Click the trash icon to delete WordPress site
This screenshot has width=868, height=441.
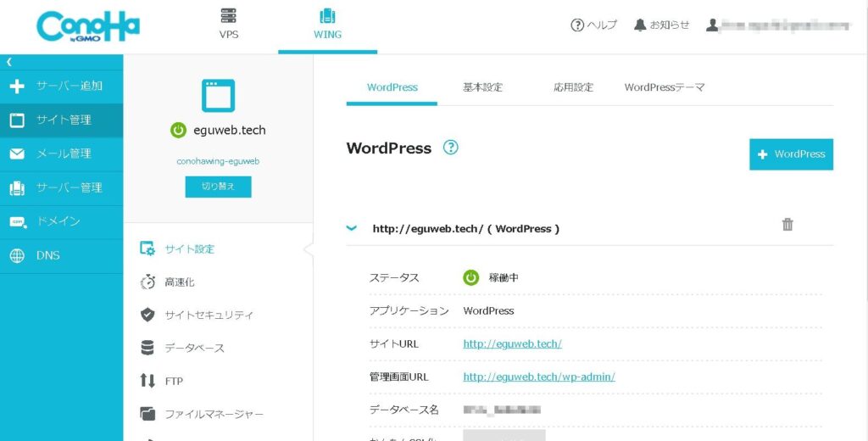pyautogui.click(x=787, y=225)
